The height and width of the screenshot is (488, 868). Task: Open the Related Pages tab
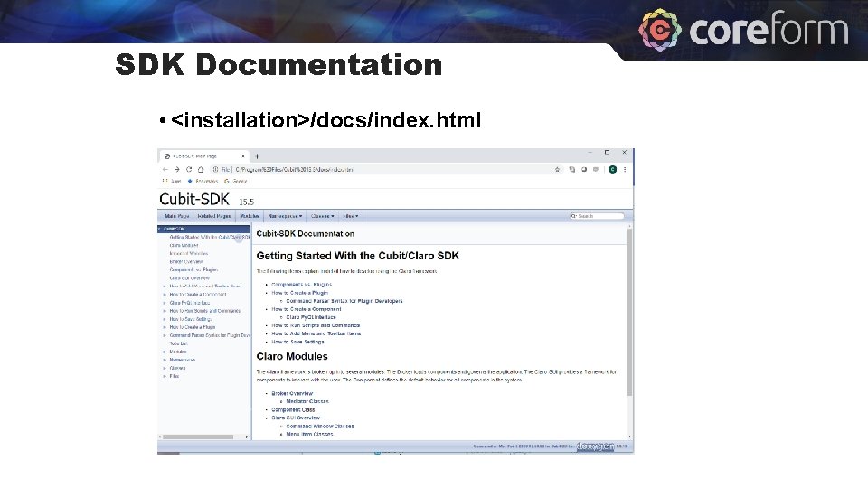(x=213, y=216)
